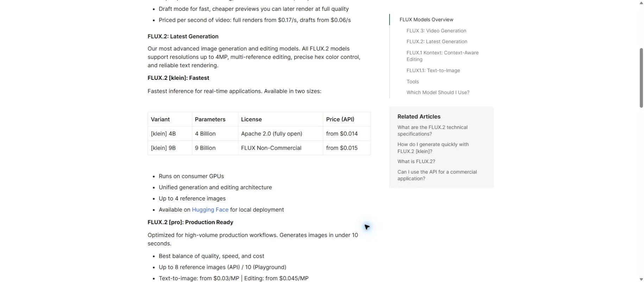This screenshot has height=282, width=644.
Task: Go to FLUX 3: Video Generation section
Action: [436, 31]
